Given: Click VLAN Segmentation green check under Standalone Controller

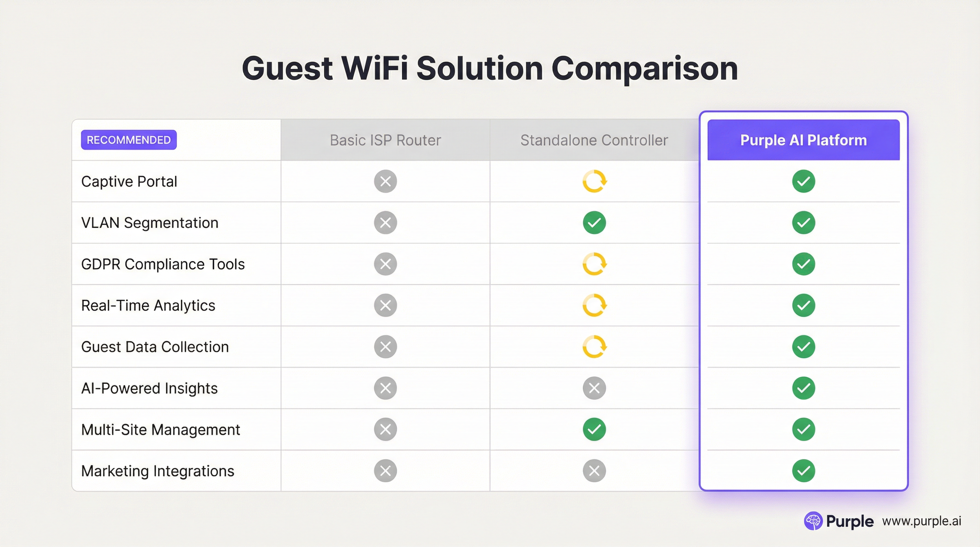Looking at the screenshot, I should (594, 223).
